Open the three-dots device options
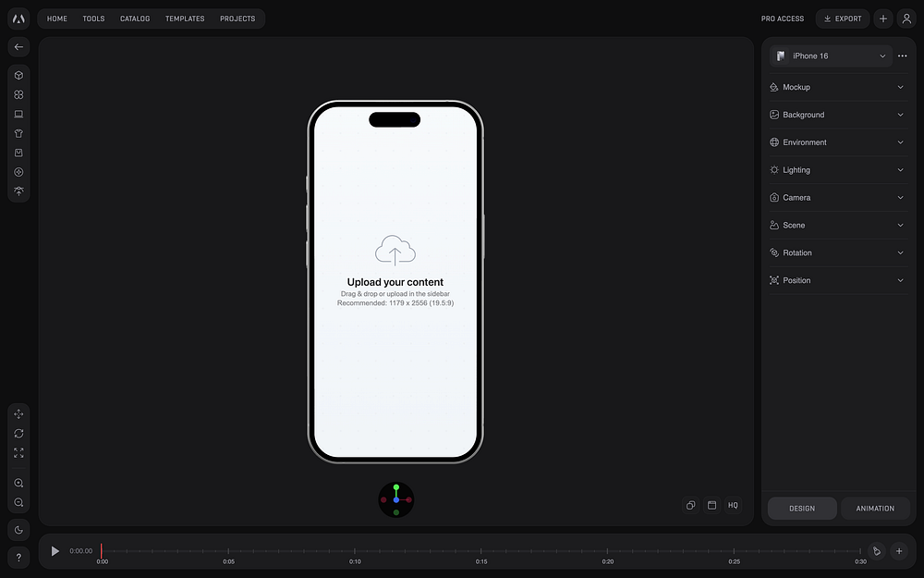 902,56
